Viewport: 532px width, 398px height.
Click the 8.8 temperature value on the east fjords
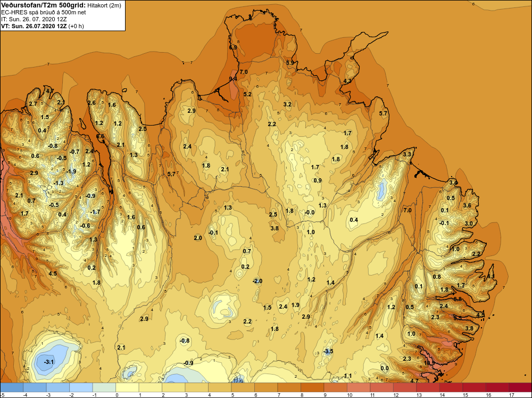[458, 299]
